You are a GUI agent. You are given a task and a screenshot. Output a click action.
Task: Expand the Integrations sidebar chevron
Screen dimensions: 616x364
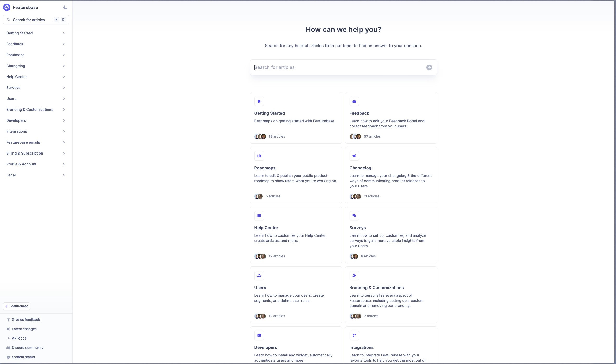coord(64,131)
